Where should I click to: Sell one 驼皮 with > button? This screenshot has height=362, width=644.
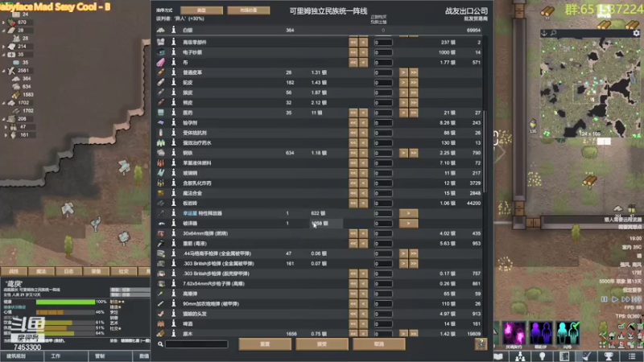[404, 82]
